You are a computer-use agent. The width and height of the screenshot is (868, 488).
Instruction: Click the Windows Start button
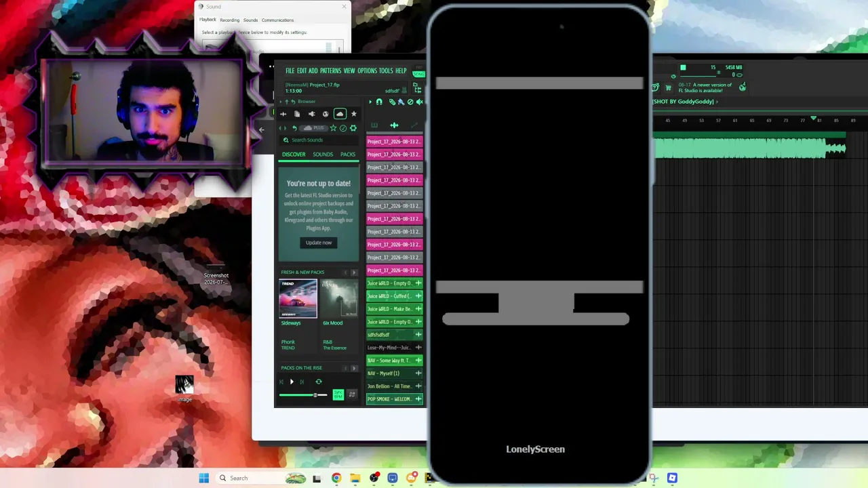pyautogui.click(x=204, y=478)
